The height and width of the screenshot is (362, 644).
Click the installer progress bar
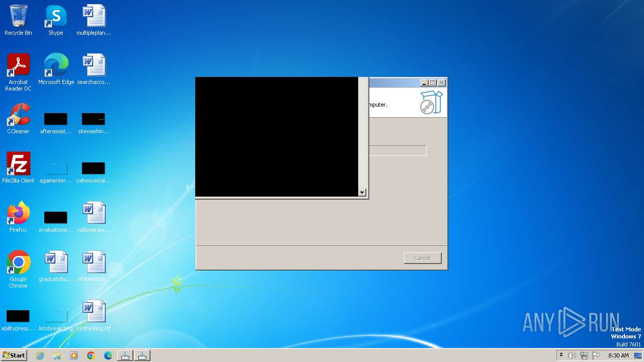click(x=397, y=150)
